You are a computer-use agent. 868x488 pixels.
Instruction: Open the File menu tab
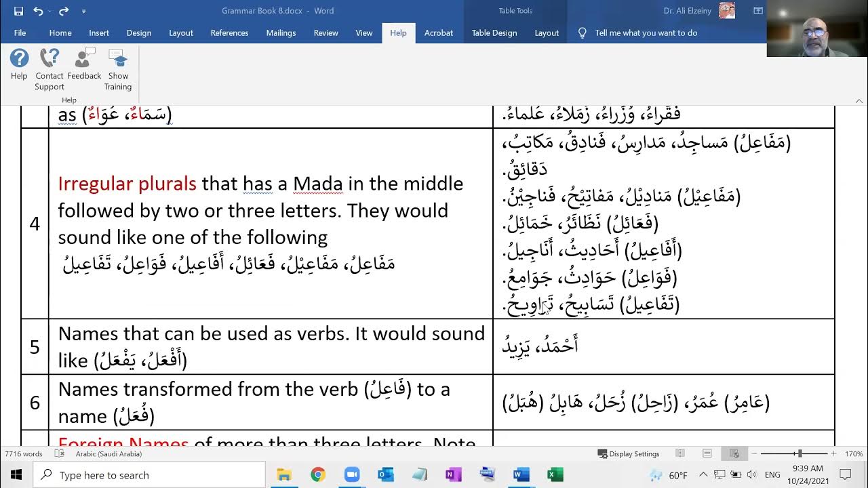click(20, 33)
